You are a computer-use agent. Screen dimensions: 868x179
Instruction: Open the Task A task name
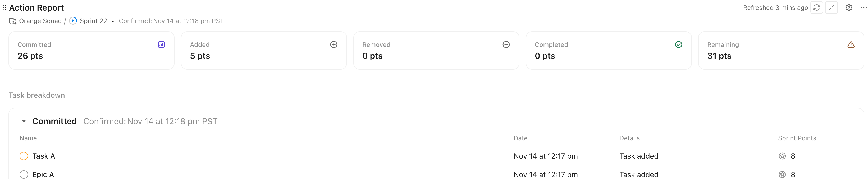(x=43, y=156)
